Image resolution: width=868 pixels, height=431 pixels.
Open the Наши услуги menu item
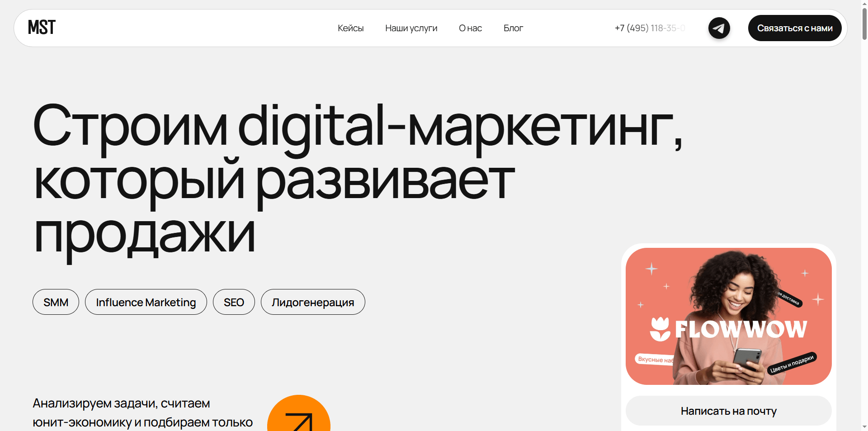pos(411,28)
